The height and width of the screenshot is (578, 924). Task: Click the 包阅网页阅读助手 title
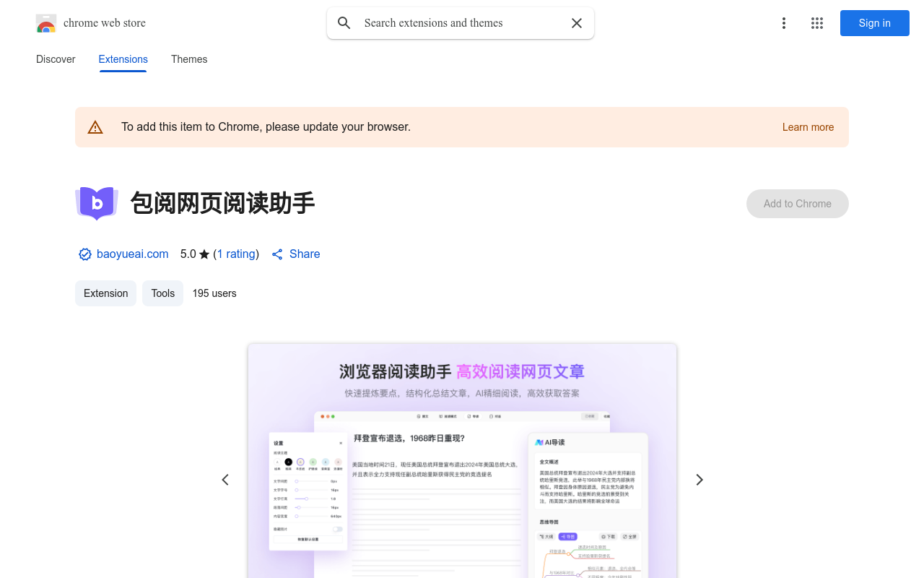[x=223, y=204]
